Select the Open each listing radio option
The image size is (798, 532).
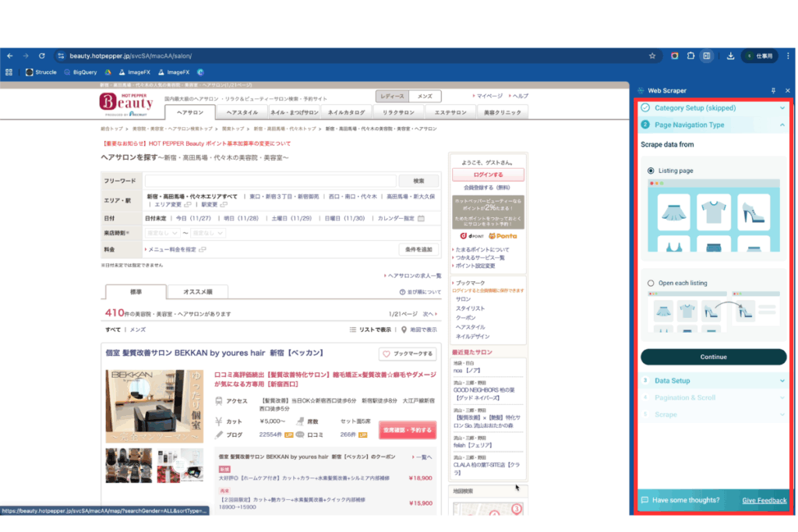pyautogui.click(x=651, y=283)
